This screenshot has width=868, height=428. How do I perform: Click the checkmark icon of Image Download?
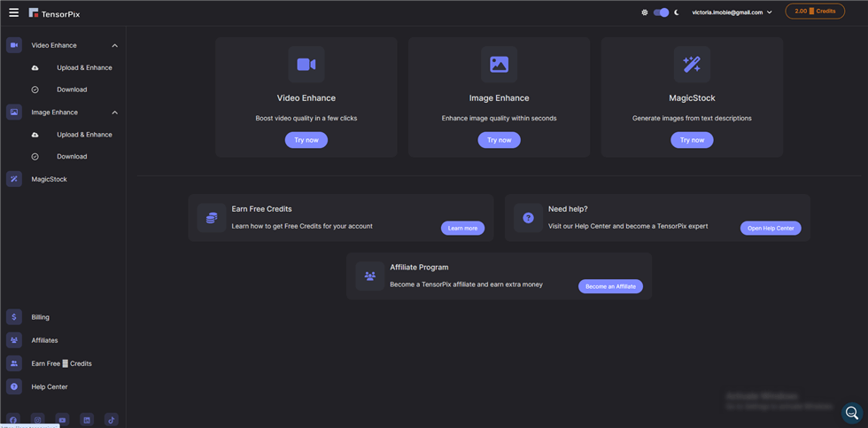35,157
